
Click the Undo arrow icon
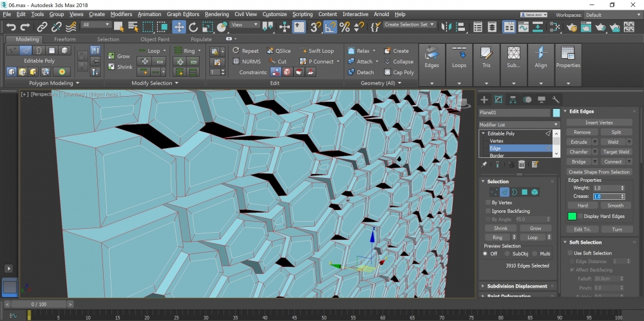[x=11, y=26]
